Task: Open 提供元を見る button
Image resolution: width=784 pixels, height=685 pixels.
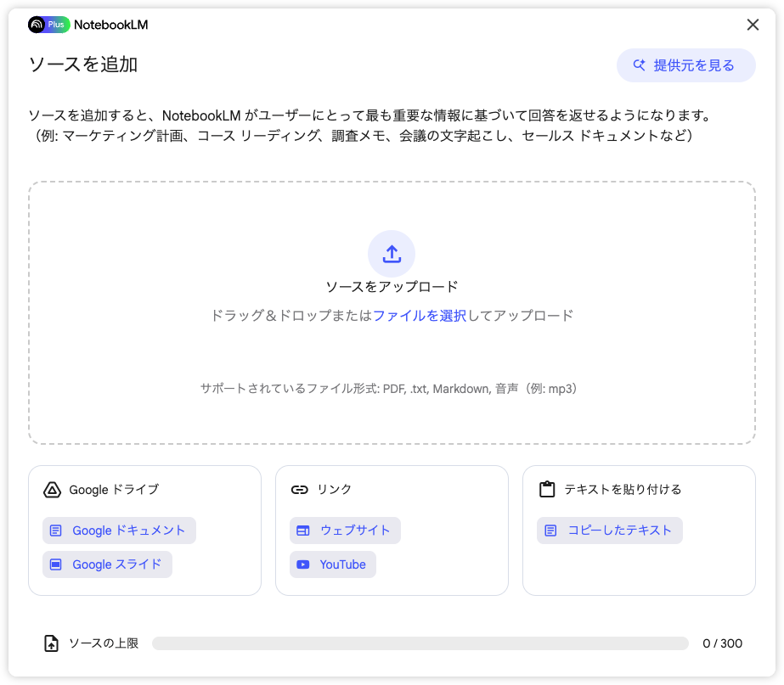Action: point(685,65)
